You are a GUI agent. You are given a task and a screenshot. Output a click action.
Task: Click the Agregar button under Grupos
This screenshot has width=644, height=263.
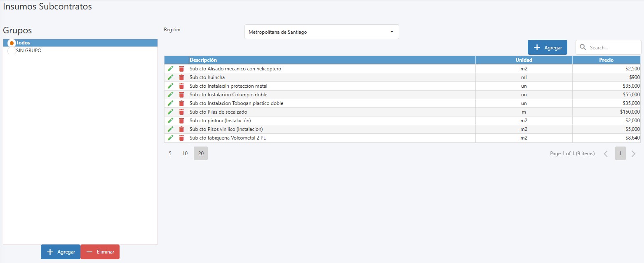click(x=61, y=252)
